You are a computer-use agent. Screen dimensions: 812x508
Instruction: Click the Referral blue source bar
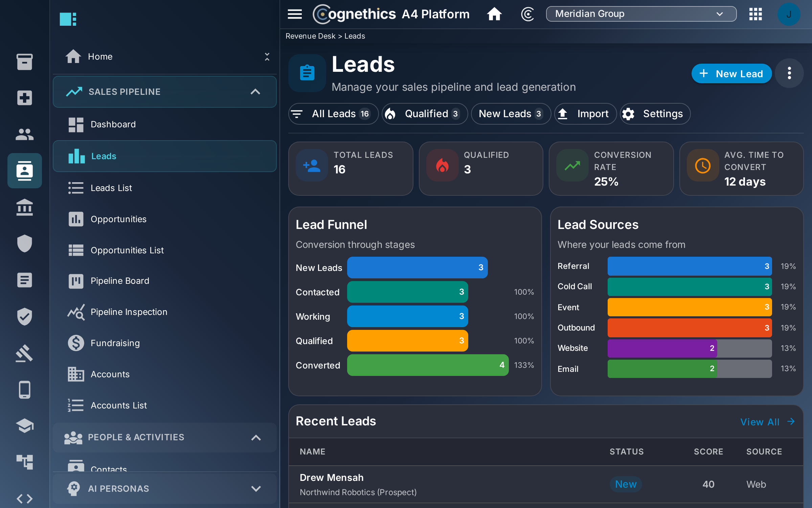(690, 266)
